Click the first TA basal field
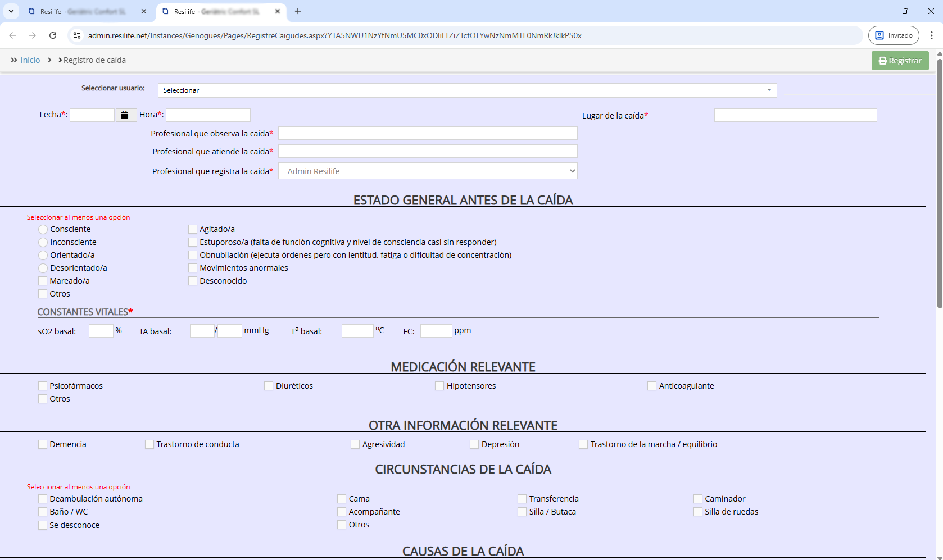Viewport: 943px width, 560px height. tap(202, 331)
